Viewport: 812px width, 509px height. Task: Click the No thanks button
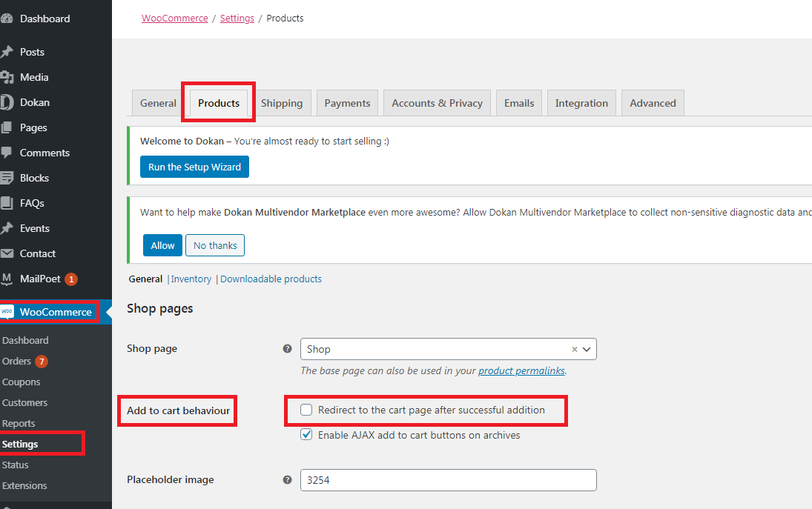pyautogui.click(x=215, y=246)
